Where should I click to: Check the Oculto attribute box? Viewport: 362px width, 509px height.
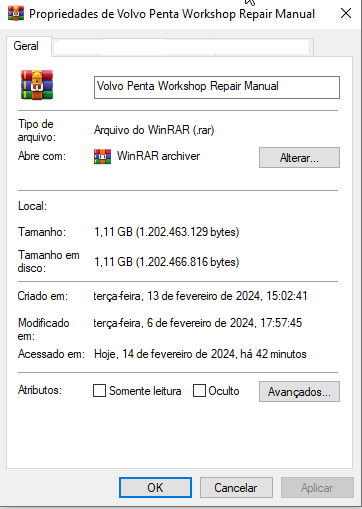click(x=199, y=390)
